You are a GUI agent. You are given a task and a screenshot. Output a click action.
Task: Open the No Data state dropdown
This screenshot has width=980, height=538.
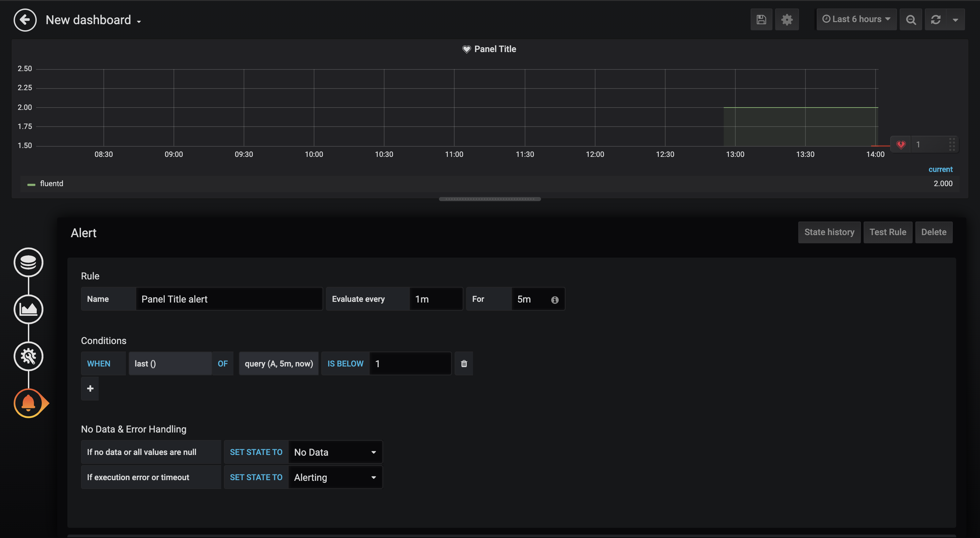tap(335, 452)
